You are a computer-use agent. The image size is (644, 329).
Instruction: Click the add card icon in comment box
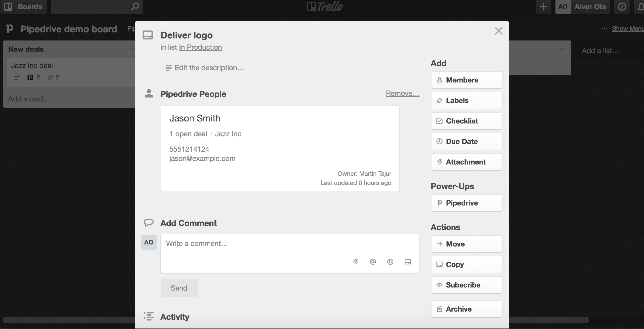point(408,262)
